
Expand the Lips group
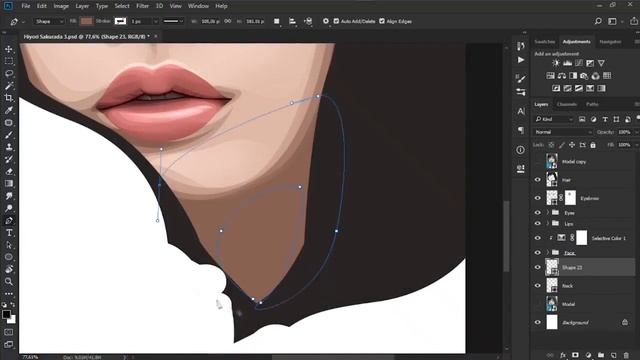pos(548,224)
